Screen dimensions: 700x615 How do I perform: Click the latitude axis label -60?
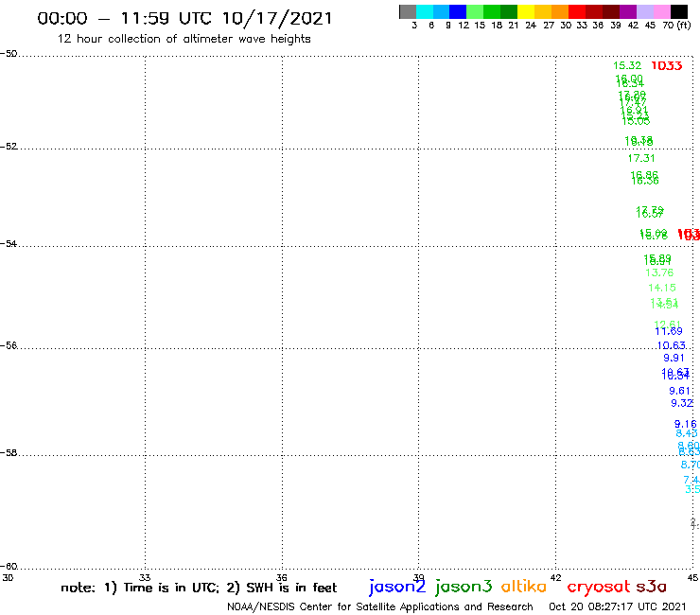pos(9,567)
